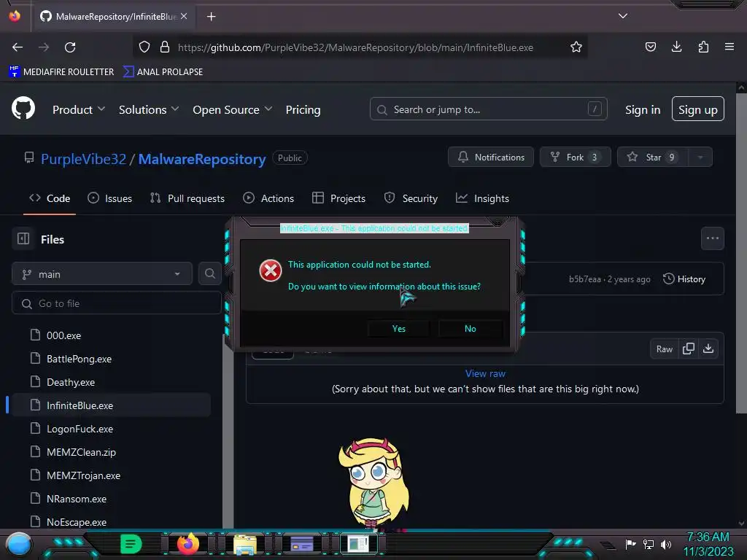Bookmark page with star icon
This screenshot has height=560, width=747.
tap(576, 47)
